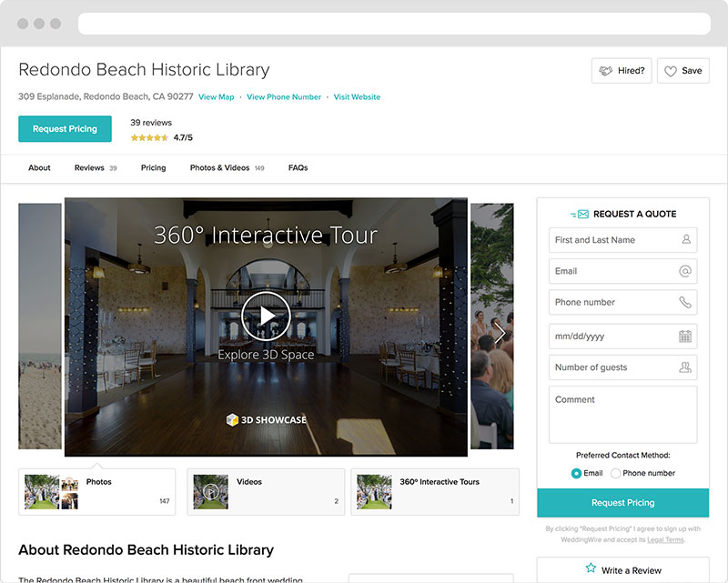The width and height of the screenshot is (728, 583).
Task: Open the calendar date picker icon
Action: 685,336
